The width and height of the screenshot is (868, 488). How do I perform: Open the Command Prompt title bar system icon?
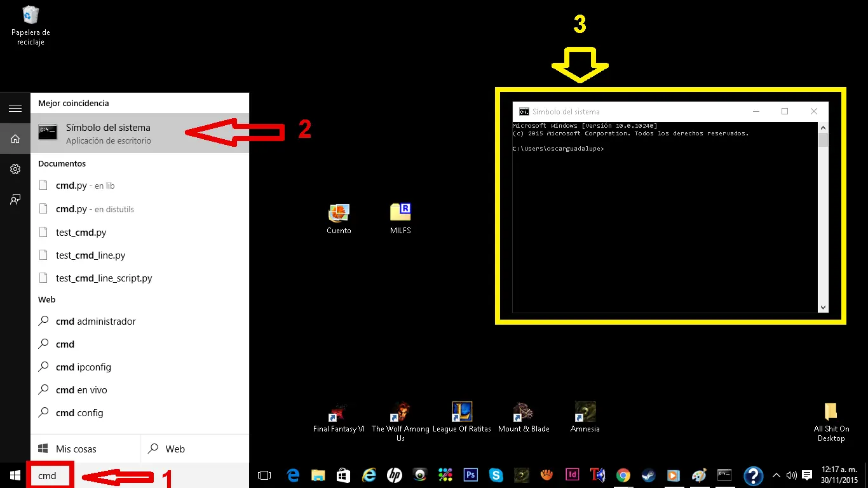pos(524,112)
